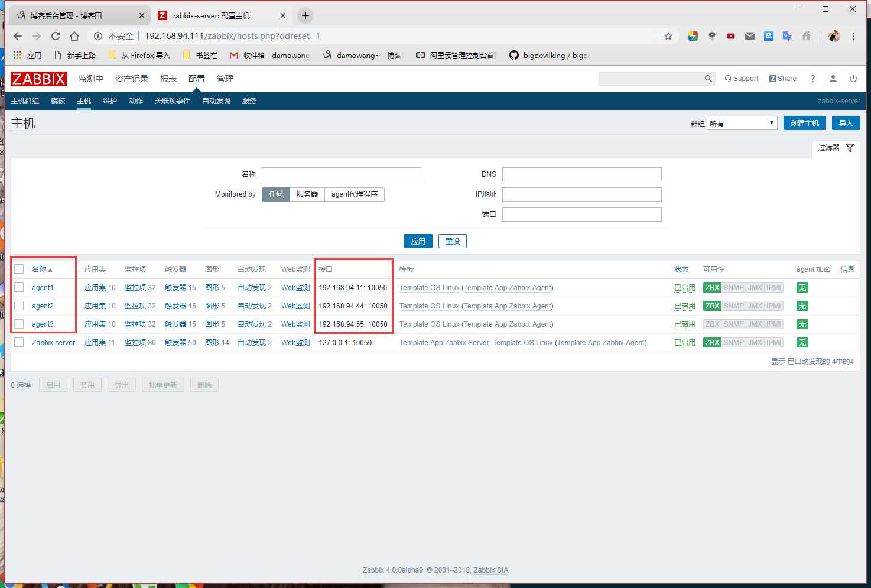Image resolution: width=871 pixels, height=588 pixels.
Task: Click the 名称 filter input field
Action: pos(342,174)
